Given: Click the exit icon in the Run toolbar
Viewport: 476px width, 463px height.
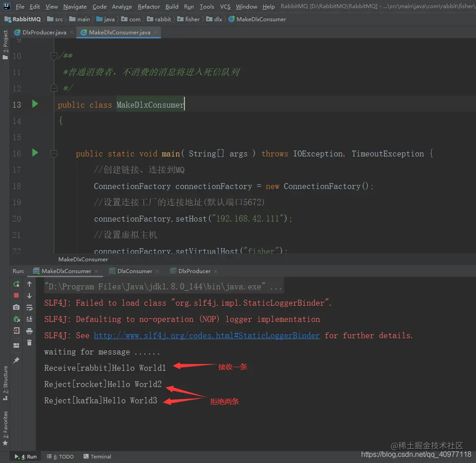Looking at the screenshot, I should (x=16, y=331).
